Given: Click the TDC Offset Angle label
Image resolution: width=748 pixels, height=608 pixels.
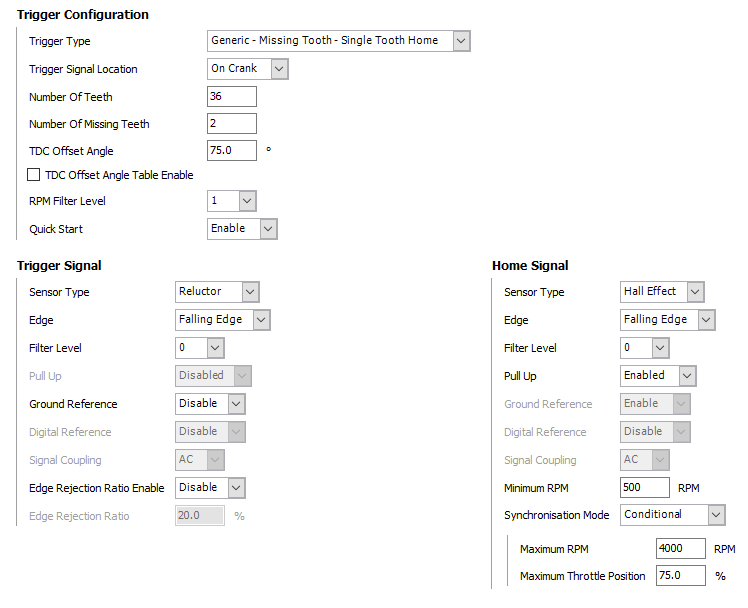Looking at the screenshot, I should [x=71, y=151].
